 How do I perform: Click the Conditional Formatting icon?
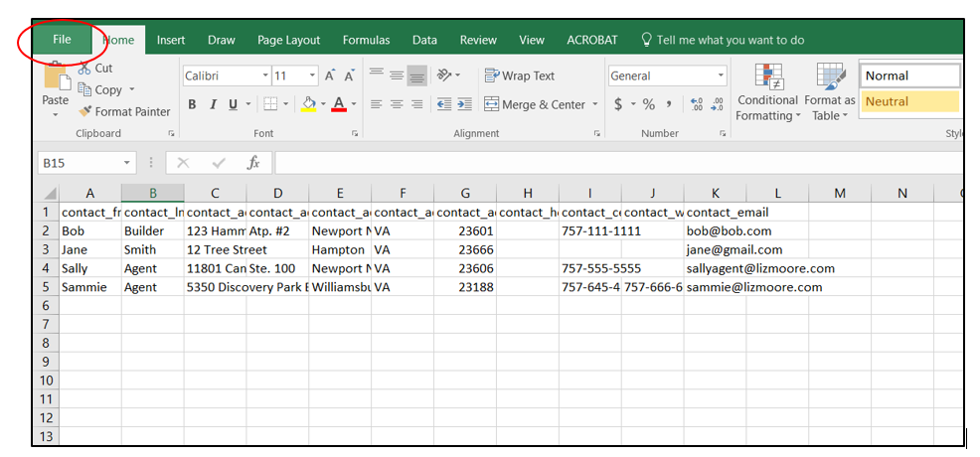click(767, 77)
